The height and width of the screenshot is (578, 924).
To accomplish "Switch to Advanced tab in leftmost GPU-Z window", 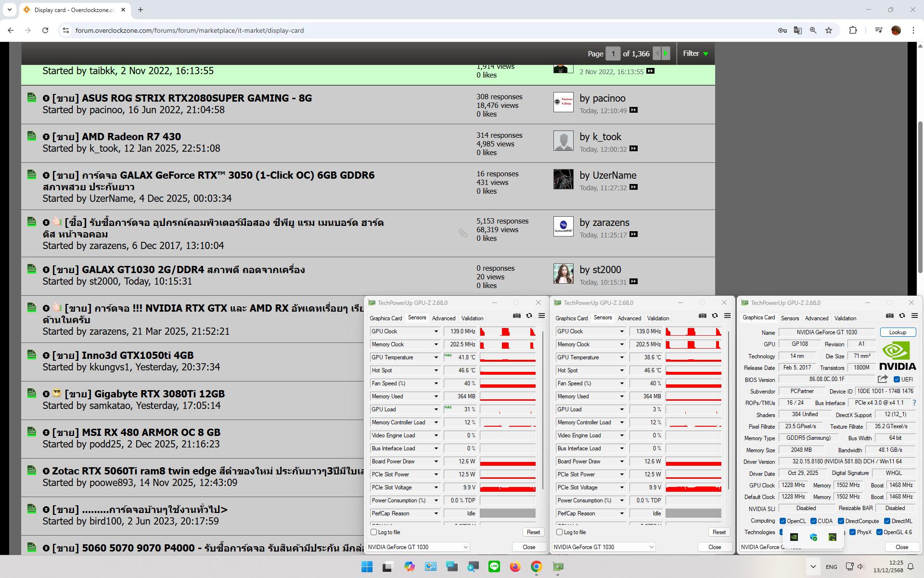I will pyautogui.click(x=443, y=318).
